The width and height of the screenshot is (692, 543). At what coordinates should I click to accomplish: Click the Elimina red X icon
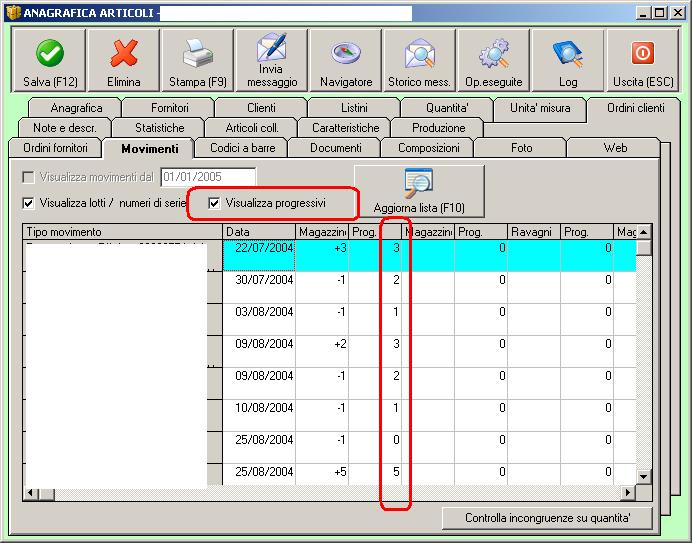[x=124, y=53]
